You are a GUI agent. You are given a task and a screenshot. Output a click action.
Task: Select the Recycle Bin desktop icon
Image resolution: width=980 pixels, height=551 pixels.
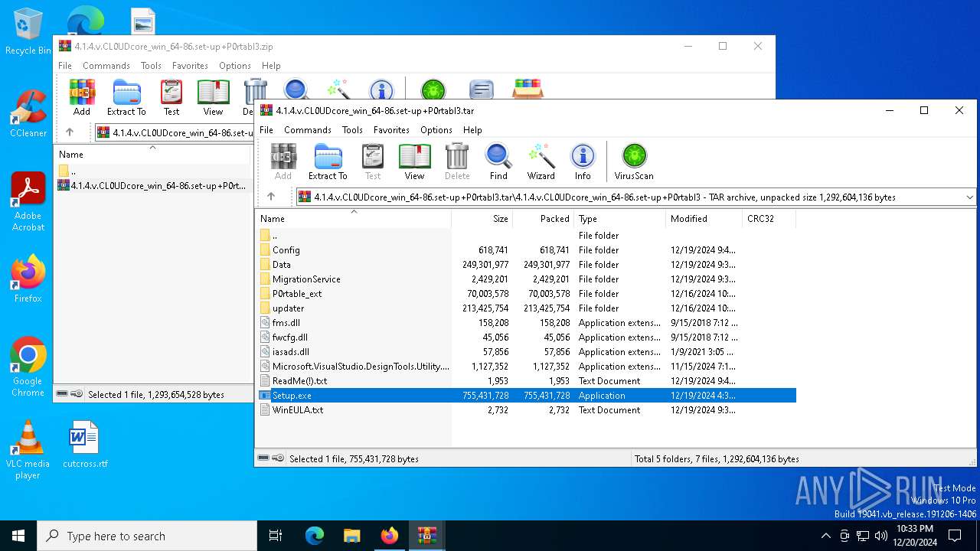point(28,32)
